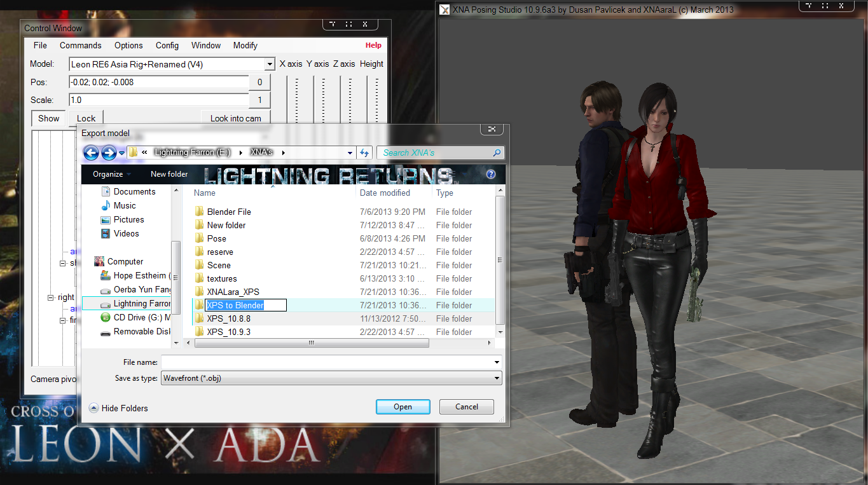Open the Config menu
Viewport: 868px width, 485px height.
(x=167, y=45)
